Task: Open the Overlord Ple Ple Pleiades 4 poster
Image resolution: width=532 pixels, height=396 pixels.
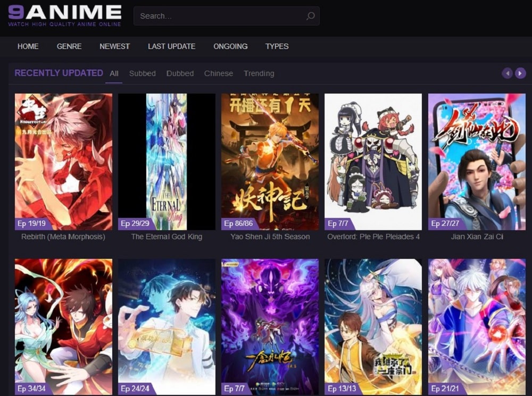Action: [373, 162]
